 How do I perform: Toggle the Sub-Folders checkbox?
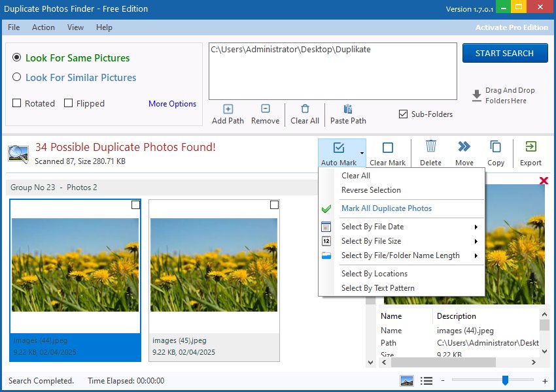(404, 114)
